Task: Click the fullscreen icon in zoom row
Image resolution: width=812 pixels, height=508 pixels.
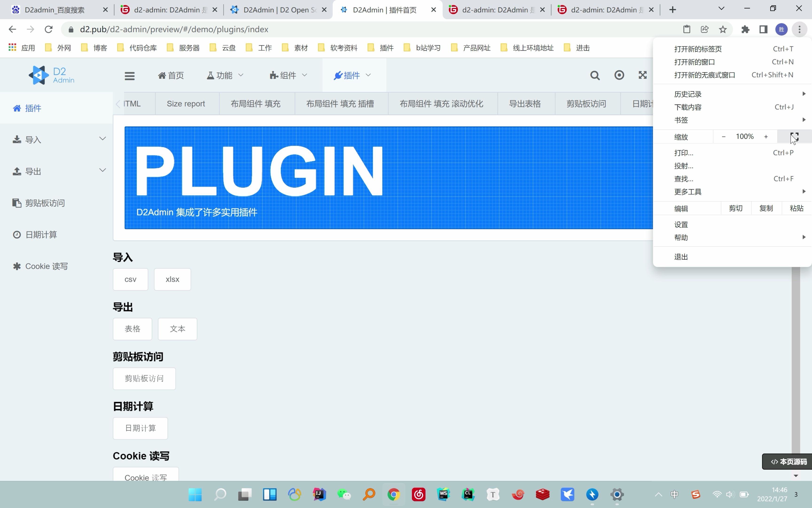Action: coord(794,136)
